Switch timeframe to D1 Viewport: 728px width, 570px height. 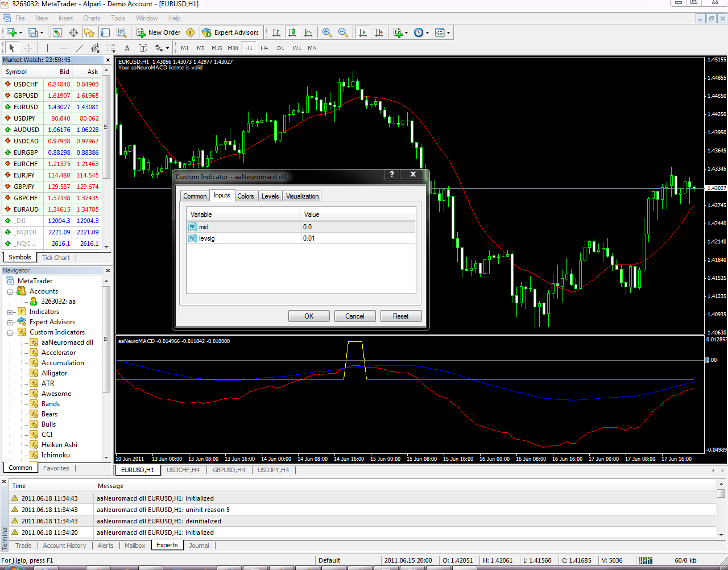[x=280, y=48]
